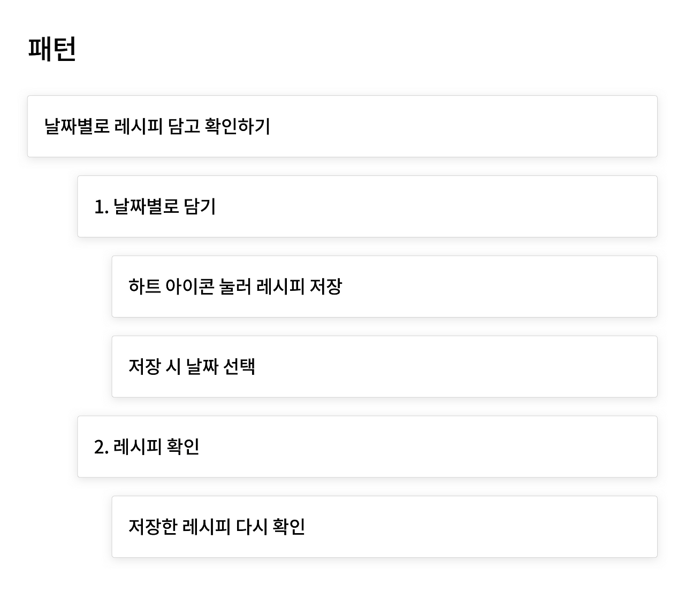Screen dimensions: 685x616
Task: Click the number '1.' in the first step
Action: [101, 207]
